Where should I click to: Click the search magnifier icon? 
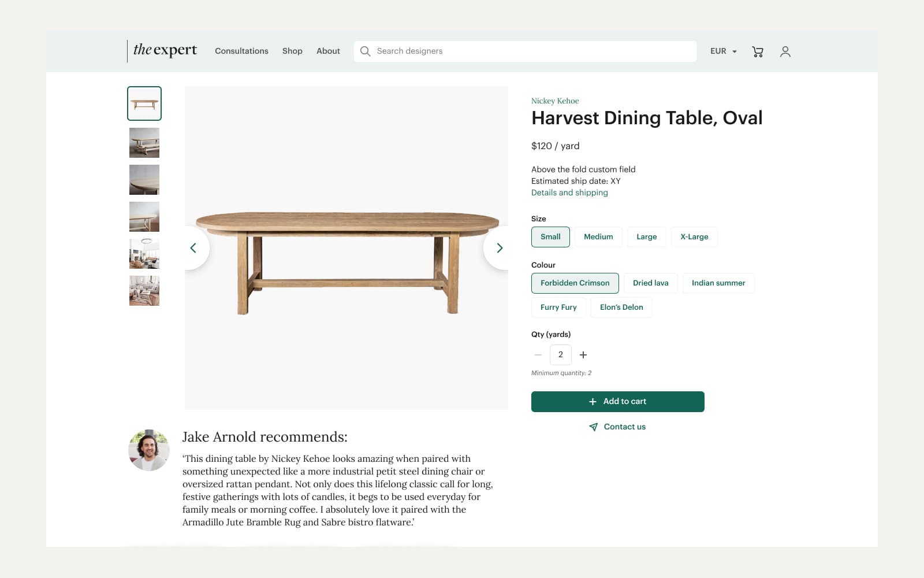coord(365,51)
